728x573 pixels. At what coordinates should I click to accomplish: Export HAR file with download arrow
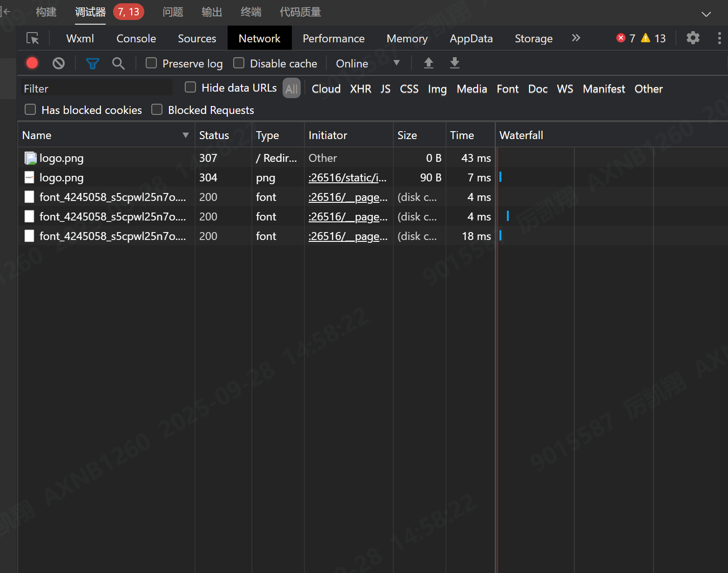point(455,63)
